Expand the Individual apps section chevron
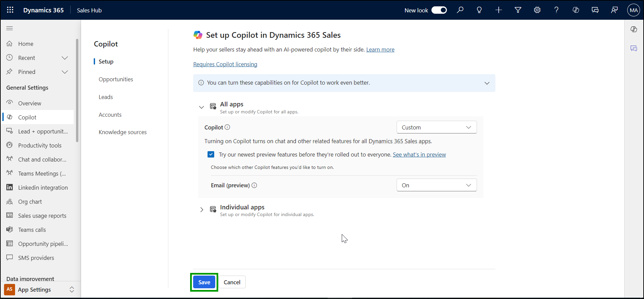The image size is (644, 299). click(202, 210)
